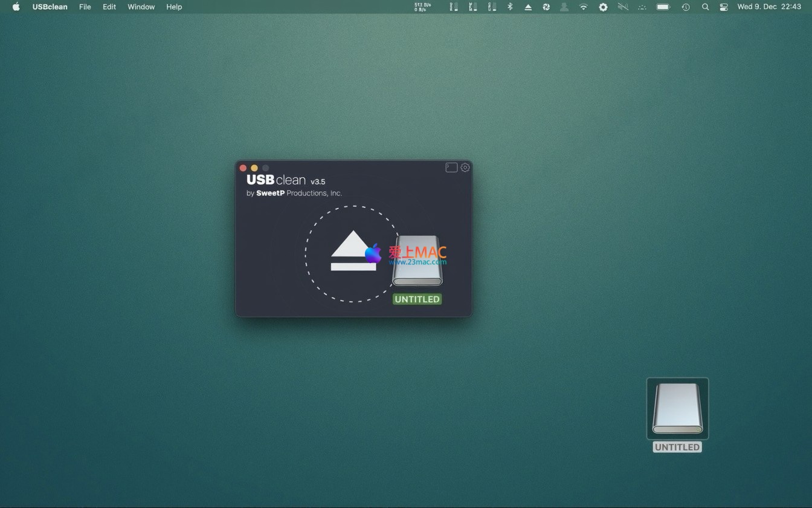Open the USBclean application menu
812x508 pixels.
click(x=50, y=7)
